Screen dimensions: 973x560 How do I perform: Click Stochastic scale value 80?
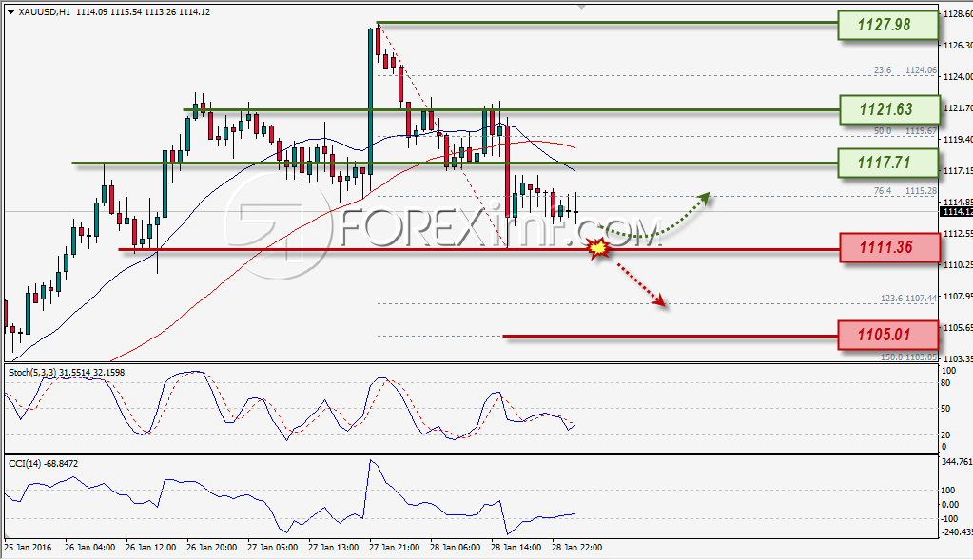click(x=945, y=383)
